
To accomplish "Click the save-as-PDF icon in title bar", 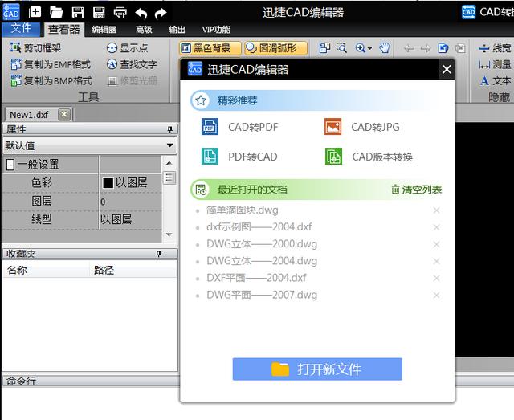I will click(99, 13).
